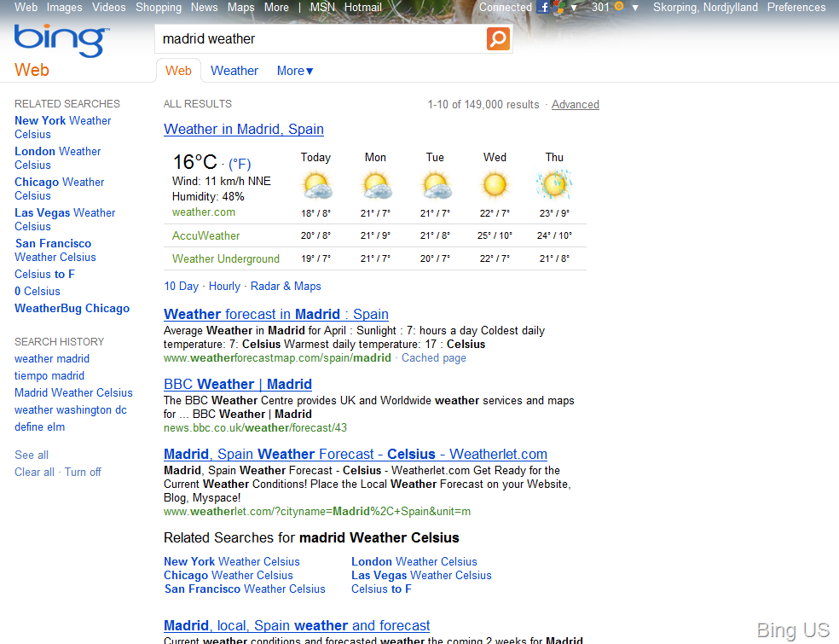Switch temperature units to Fahrenheit
839x644 pixels.
[x=240, y=164]
